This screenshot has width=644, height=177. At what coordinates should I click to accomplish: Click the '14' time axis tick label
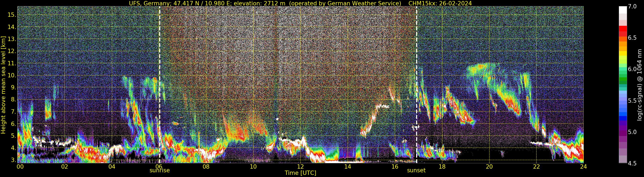tap(347, 166)
